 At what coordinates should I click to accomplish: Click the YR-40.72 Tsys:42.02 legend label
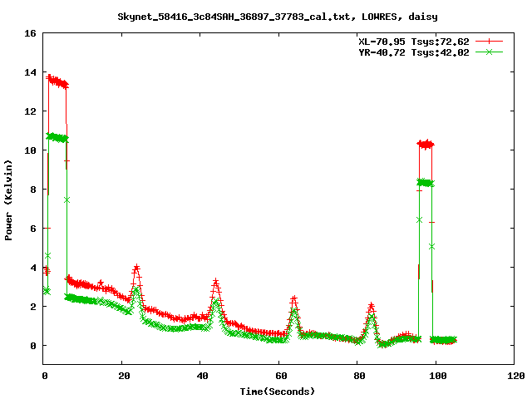pyautogui.click(x=414, y=52)
